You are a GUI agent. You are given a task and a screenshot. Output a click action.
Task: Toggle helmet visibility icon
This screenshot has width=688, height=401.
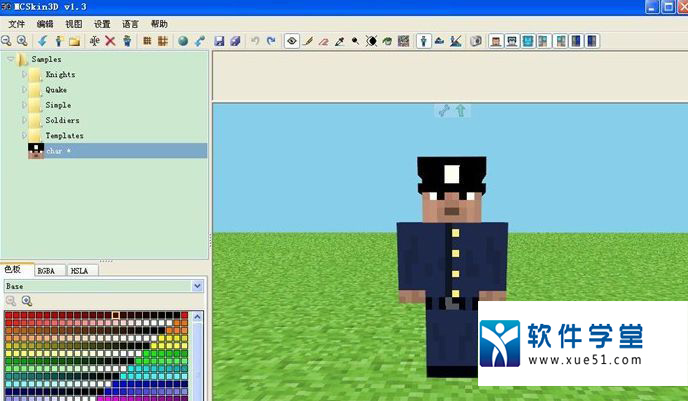[512, 41]
